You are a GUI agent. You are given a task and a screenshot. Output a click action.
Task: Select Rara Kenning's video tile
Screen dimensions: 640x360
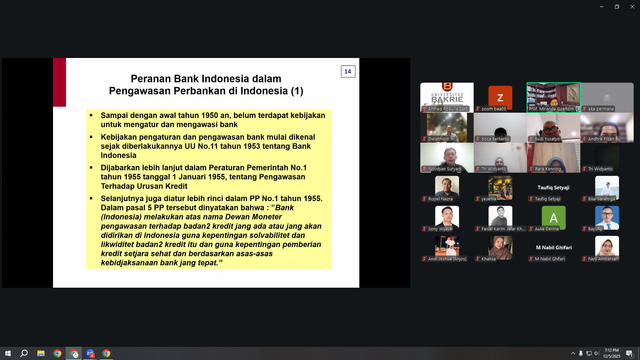(553, 158)
